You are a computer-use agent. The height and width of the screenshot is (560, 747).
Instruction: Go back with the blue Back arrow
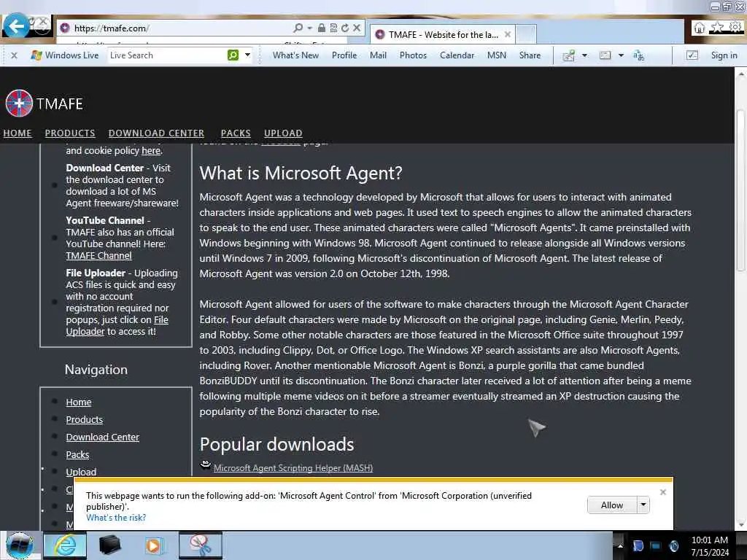[17, 26]
